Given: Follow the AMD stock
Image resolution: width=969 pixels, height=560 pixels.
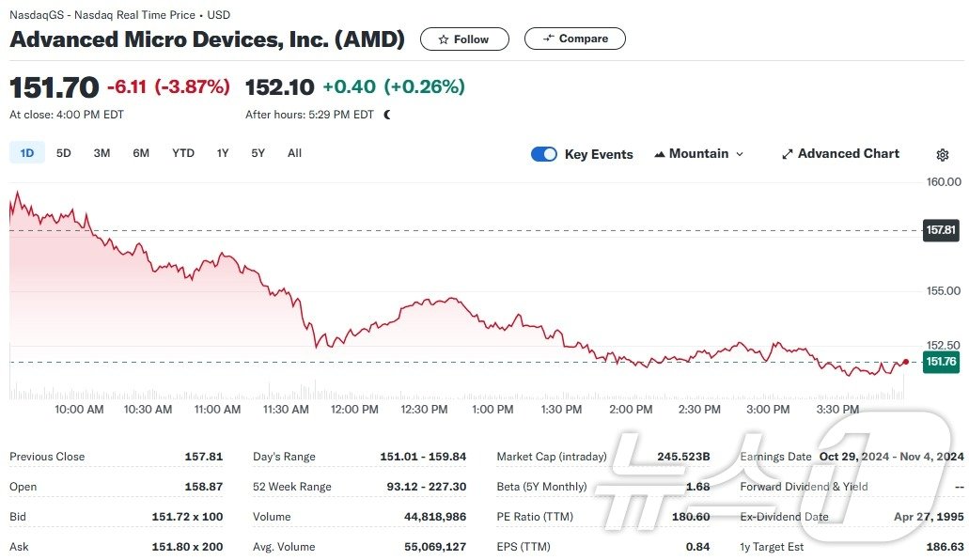Looking at the screenshot, I should 464,39.
